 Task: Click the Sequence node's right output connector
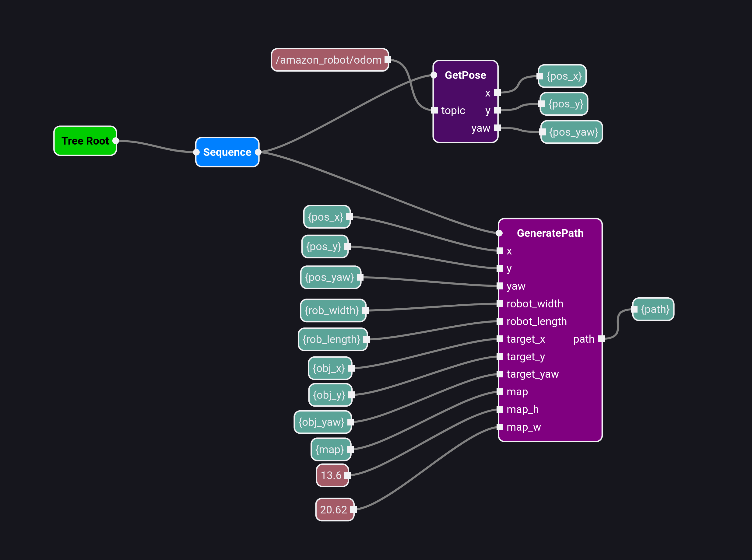(258, 152)
